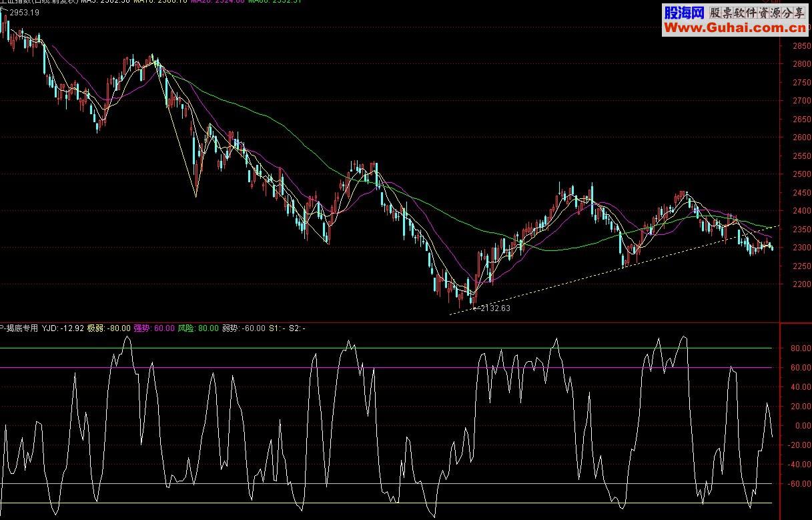Click the 2132.63 low price label
This screenshot has height=520, width=812.
point(494,308)
